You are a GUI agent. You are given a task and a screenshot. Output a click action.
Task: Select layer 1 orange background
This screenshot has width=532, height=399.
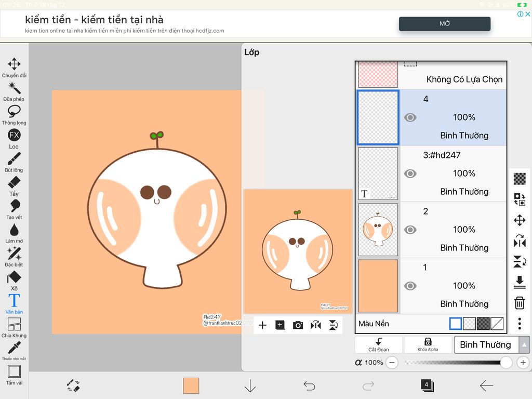[x=432, y=286]
